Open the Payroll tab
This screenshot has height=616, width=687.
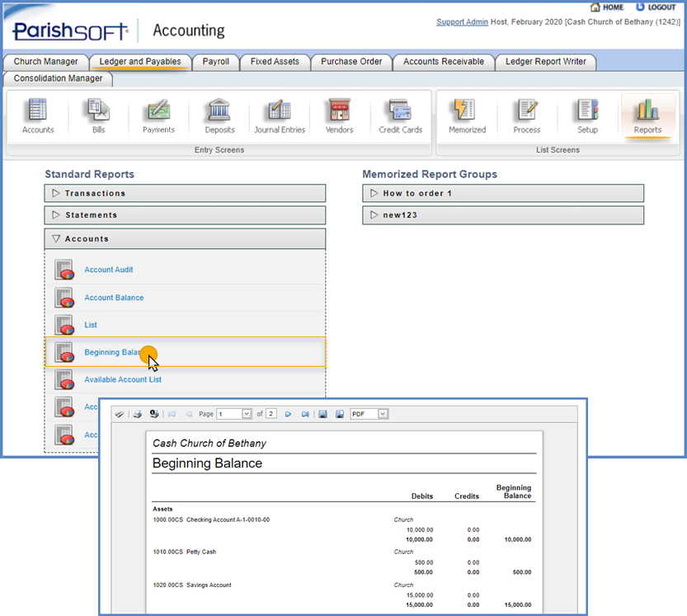click(215, 62)
